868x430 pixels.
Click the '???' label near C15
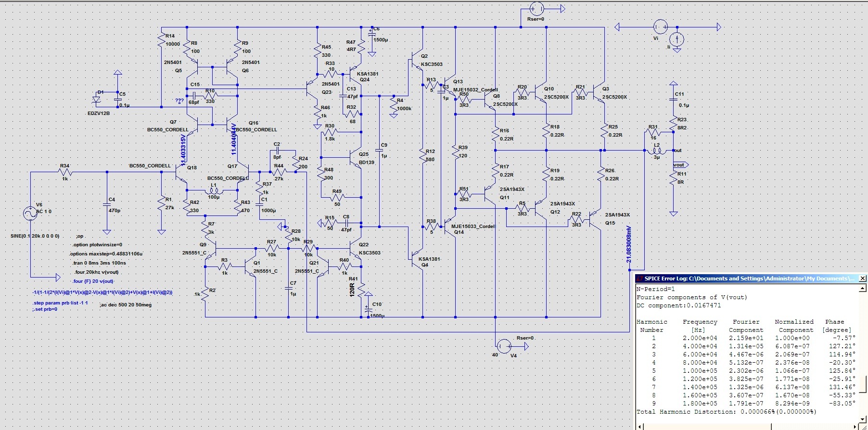pos(179,101)
